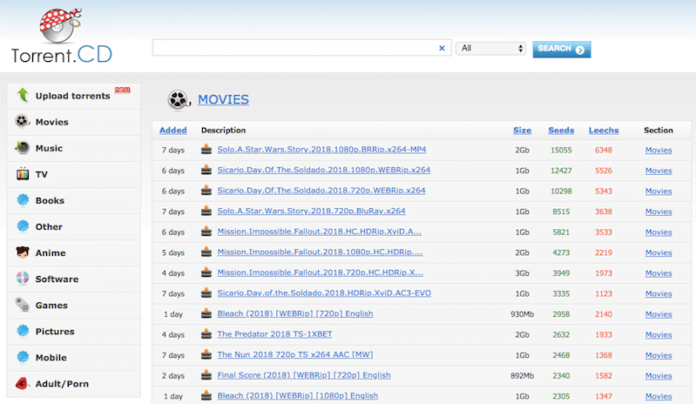Select Adult/Porn category label in sidebar

point(62,384)
